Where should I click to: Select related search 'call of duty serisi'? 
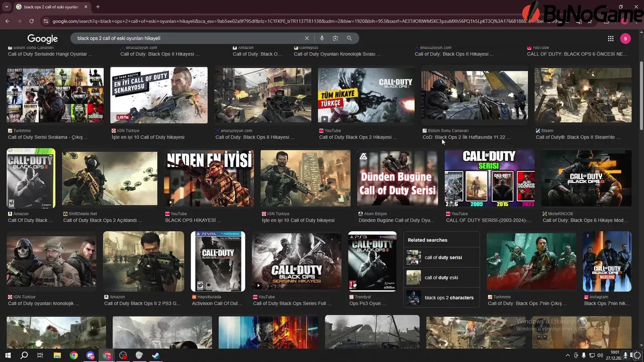[442, 257]
